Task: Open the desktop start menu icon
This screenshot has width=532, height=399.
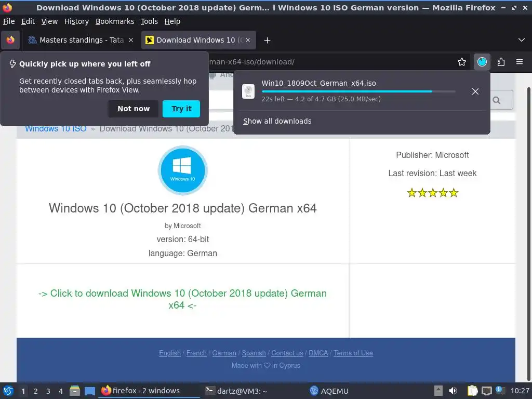Action: pyautogui.click(x=8, y=391)
